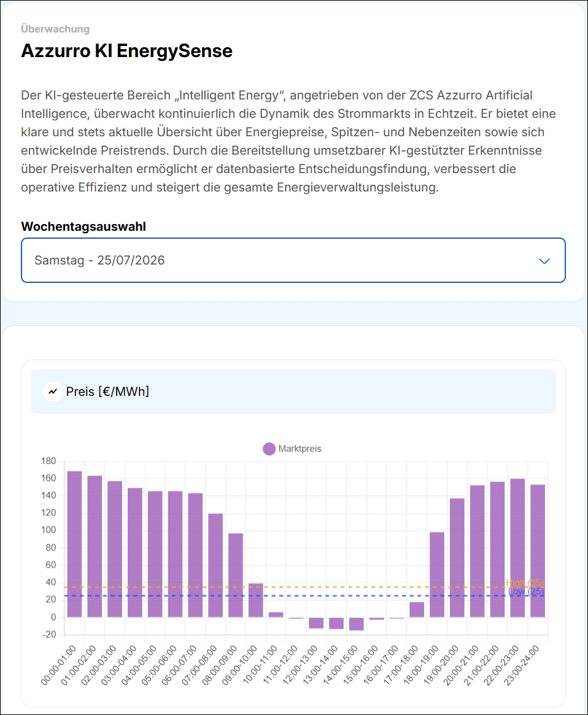Click the Wochentagsauswahl label
Image resolution: width=588 pixels, height=715 pixels.
[83, 226]
